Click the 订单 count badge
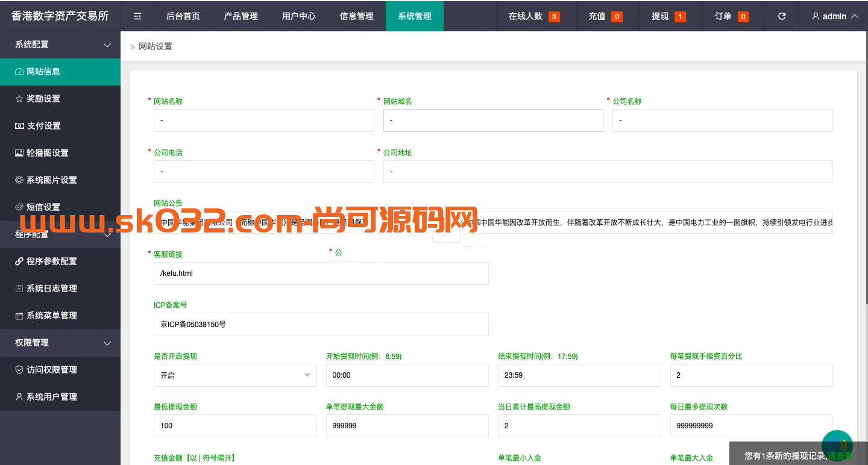Image resolution: width=868 pixels, height=465 pixels. (743, 17)
